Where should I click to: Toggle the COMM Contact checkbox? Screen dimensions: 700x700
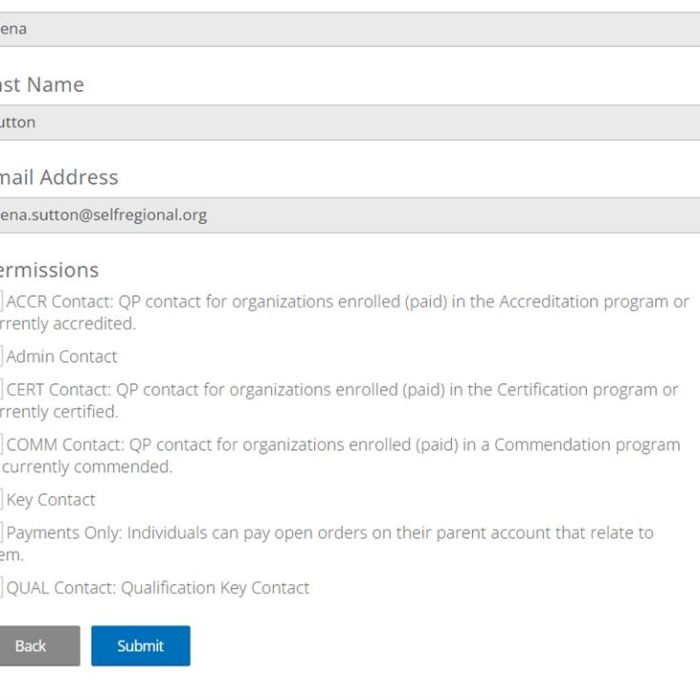point(2,444)
